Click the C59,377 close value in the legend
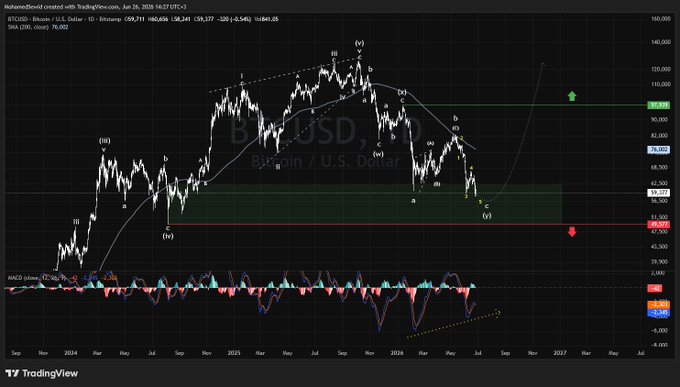The height and width of the screenshot is (387, 680). click(x=204, y=19)
